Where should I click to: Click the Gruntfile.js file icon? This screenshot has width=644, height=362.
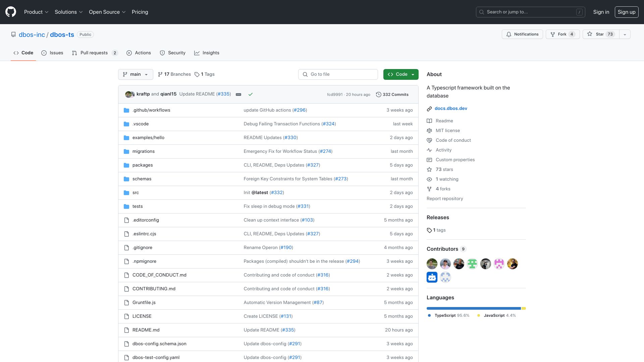tap(126, 303)
